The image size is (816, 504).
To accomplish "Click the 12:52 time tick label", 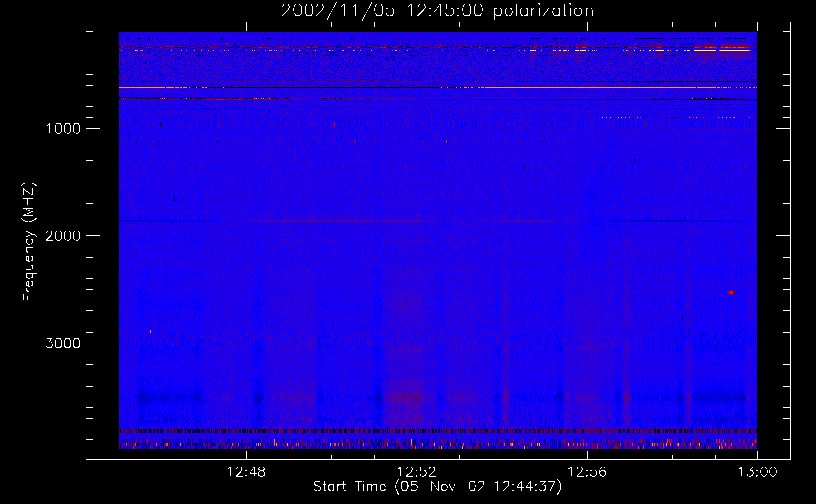I will 417,472.
